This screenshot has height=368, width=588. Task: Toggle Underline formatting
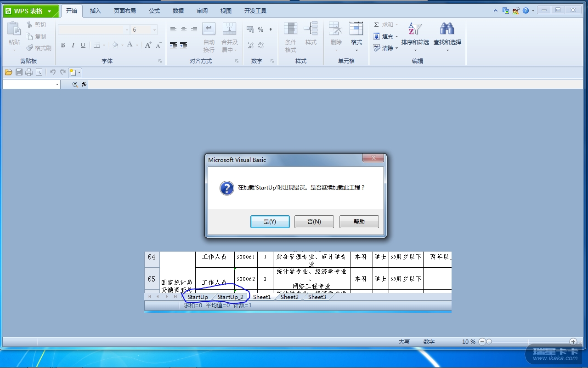pos(83,45)
